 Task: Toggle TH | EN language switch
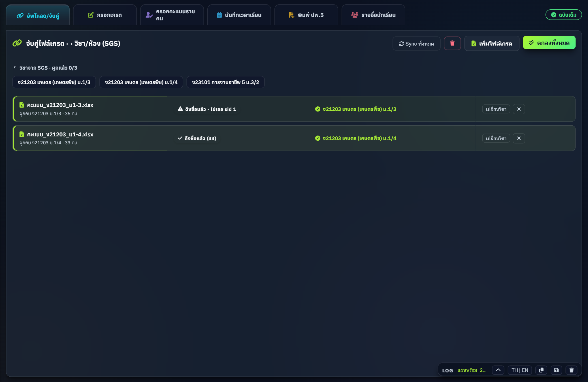tap(520, 370)
